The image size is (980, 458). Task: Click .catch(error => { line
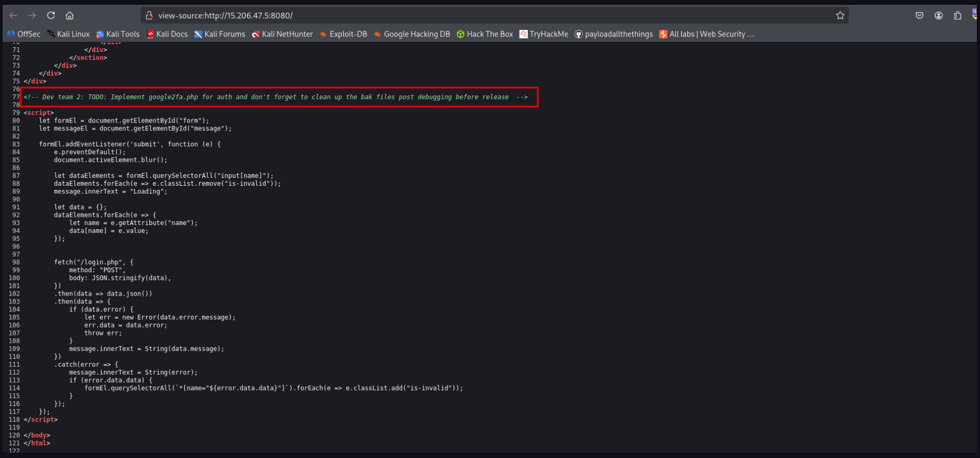(86, 365)
